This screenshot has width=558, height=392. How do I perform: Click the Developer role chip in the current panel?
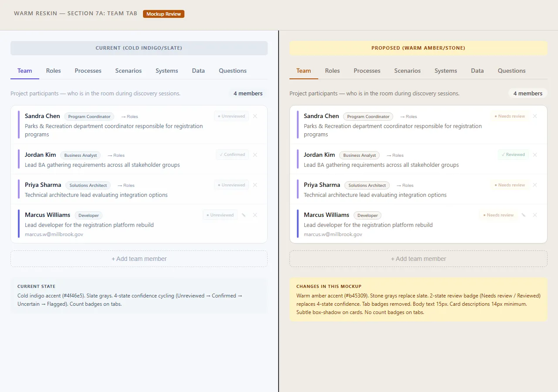(88, 215)
